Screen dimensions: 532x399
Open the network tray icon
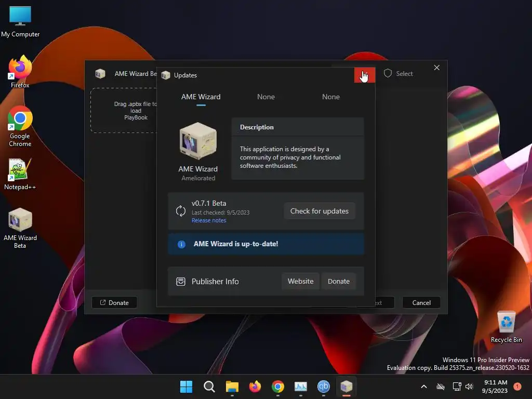457,387
